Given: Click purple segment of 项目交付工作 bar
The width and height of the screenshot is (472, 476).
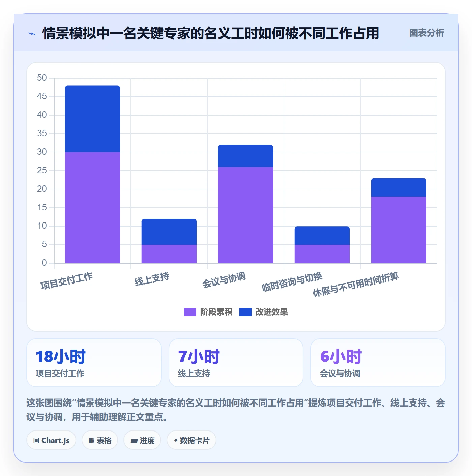Looking at the screenshot, I should (x=92, y=207).
